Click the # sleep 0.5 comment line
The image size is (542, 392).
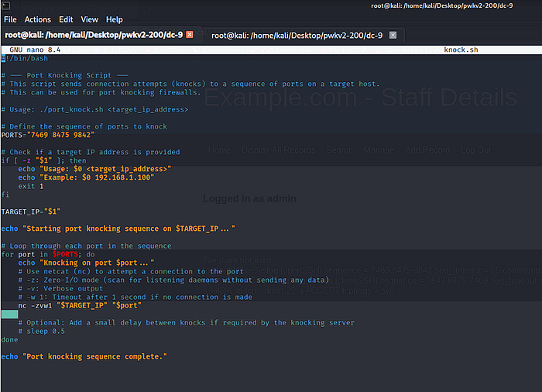pos(42,331)
